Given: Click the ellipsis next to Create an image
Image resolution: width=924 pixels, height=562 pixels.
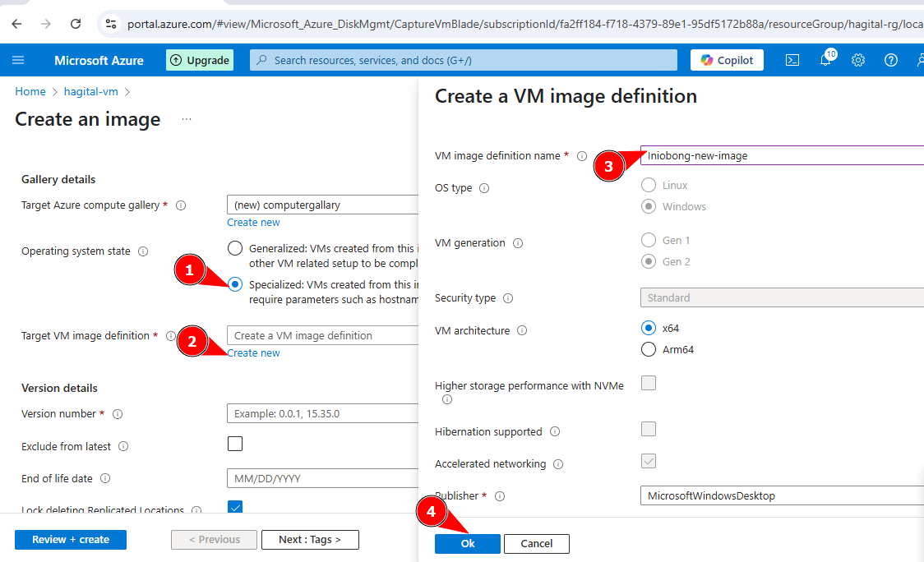Looking at the screenshot, I should click(187, 119).
